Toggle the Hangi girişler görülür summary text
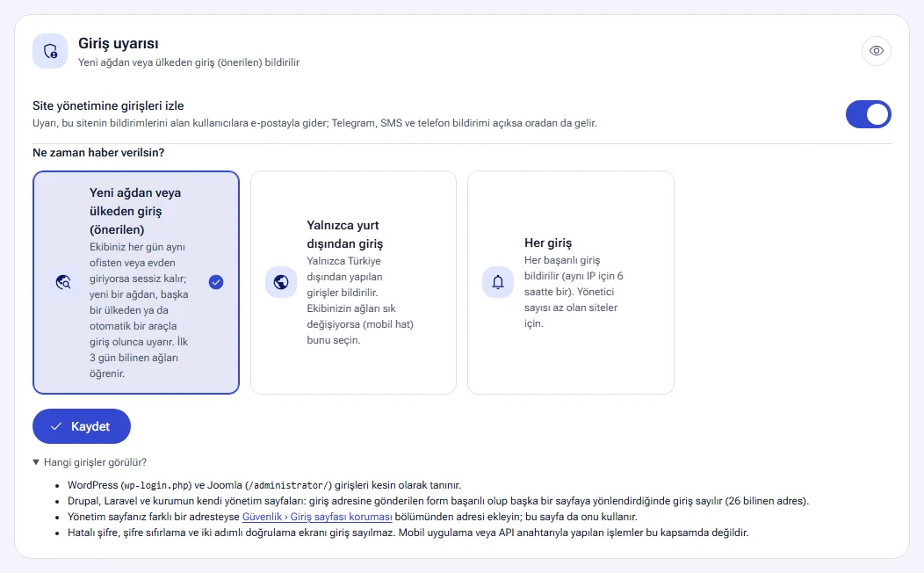The image size is (924, 573). [95, 462]
